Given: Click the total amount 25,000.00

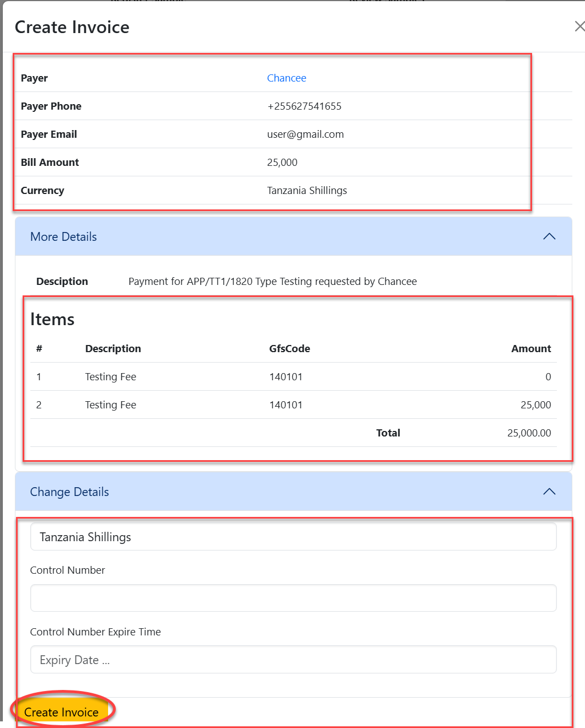Looking at the screenshot, I should click(529, 433).
